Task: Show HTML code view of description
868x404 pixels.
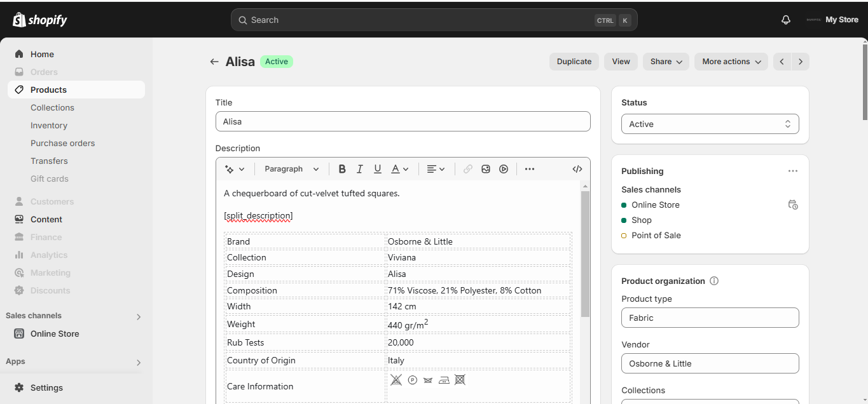Action: coord(577,169)
